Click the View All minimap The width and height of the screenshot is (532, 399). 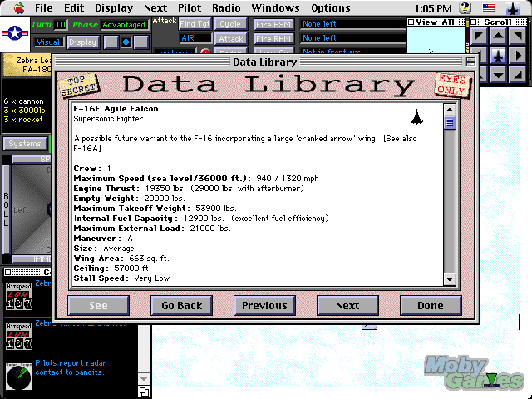pos(436,40)
